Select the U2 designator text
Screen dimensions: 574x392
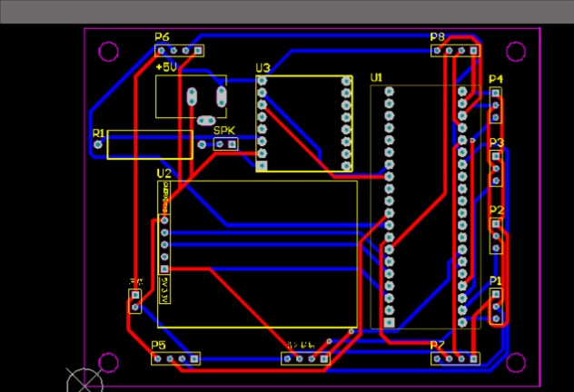coord(163,173)
